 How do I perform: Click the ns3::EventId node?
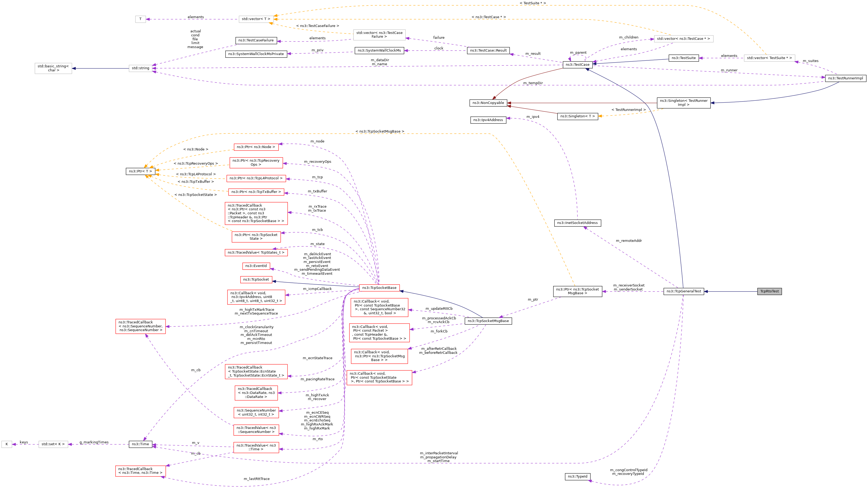coord(256,266)
